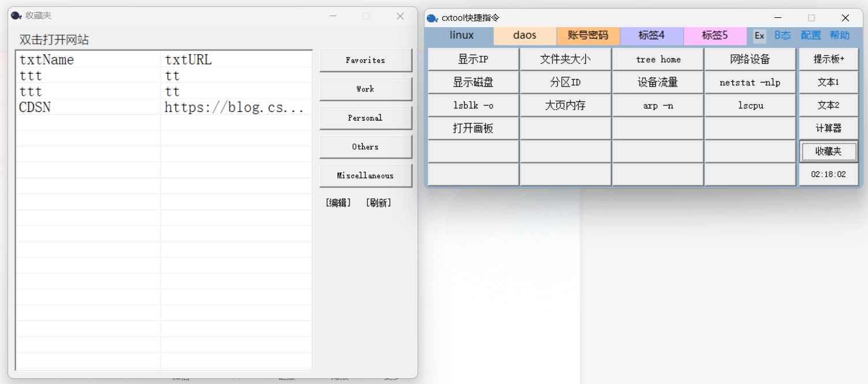Run the arp -n command tile
Image resolution: width=868 pixels, height=384 pixels.
657,105
